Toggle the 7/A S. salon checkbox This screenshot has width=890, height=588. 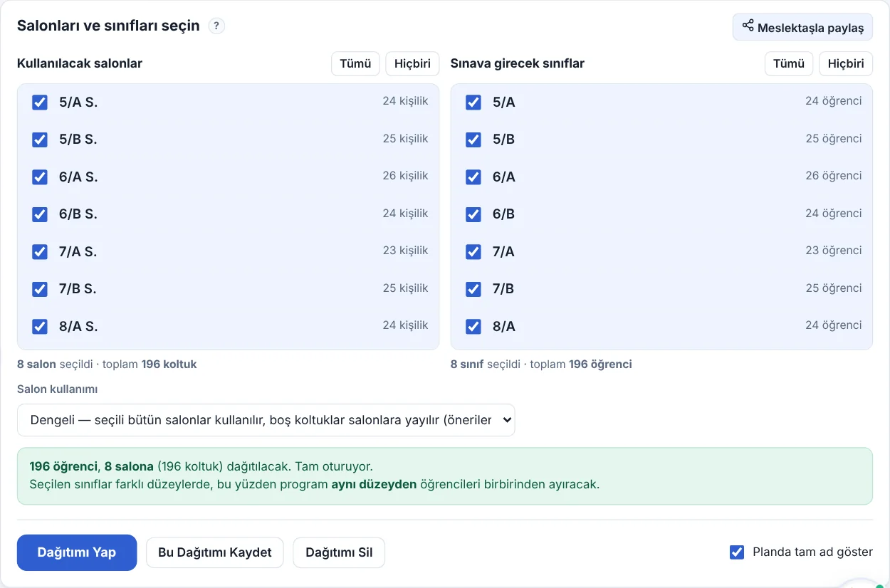pyautogui.click(x=40, y=252)
